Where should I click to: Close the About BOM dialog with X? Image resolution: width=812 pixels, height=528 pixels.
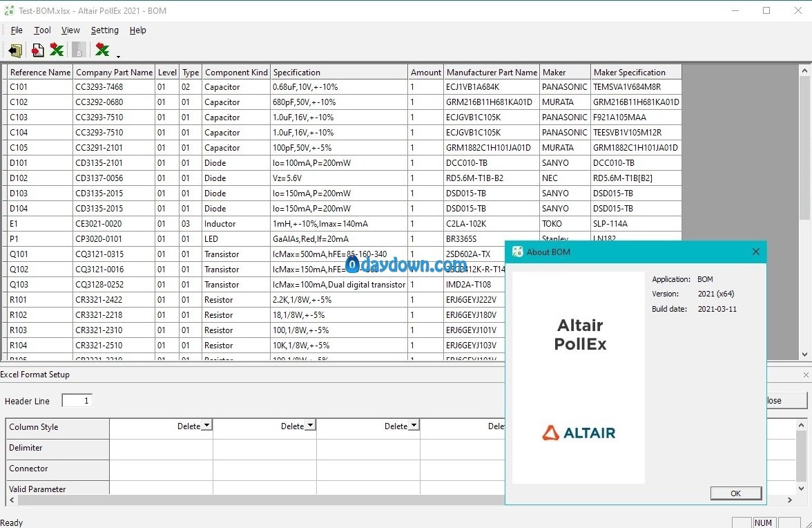coord(755,252)
